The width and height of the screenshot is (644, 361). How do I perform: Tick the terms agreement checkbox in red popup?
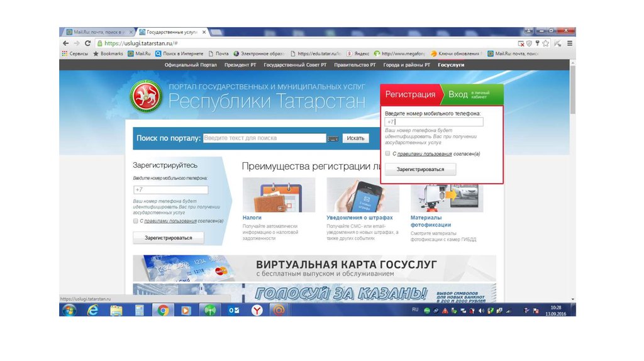[388, 153]
